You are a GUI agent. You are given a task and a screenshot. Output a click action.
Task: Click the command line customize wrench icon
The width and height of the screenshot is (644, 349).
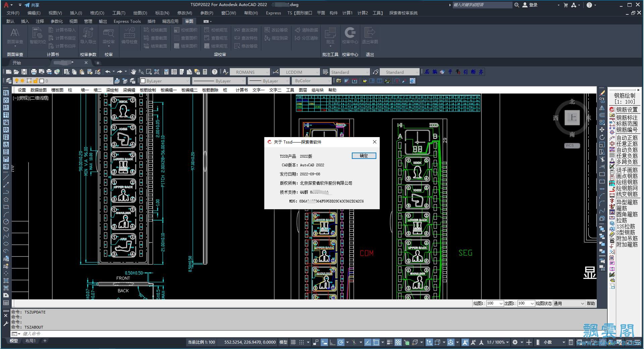point(6,324)
